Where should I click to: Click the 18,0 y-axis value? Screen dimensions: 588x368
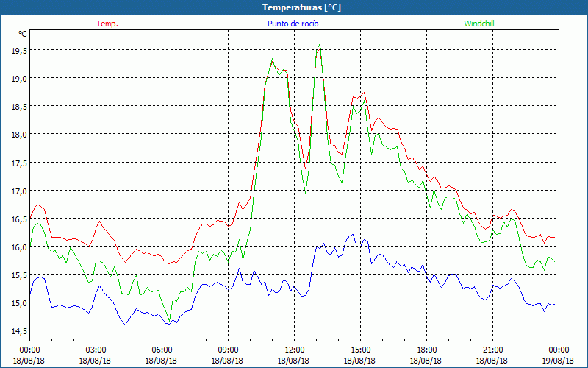click(19, 135)
